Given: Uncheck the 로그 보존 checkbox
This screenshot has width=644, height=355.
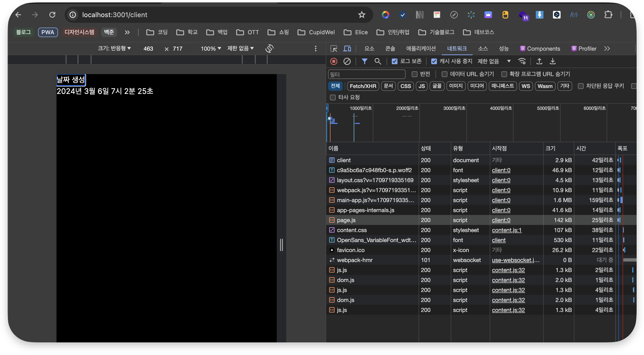Looking at the screenshot, I should [x=394, y=61].
